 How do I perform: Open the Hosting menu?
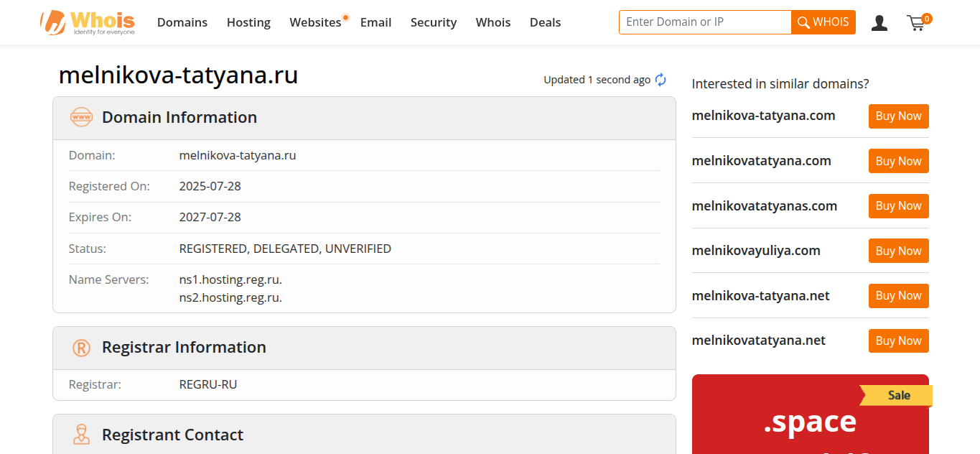(x=248, y=22)
